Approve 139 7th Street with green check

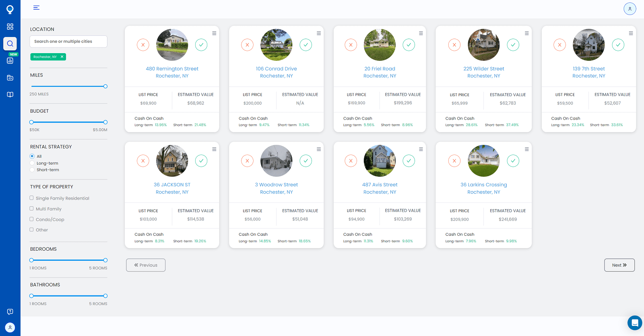click(x=618, y=45)
